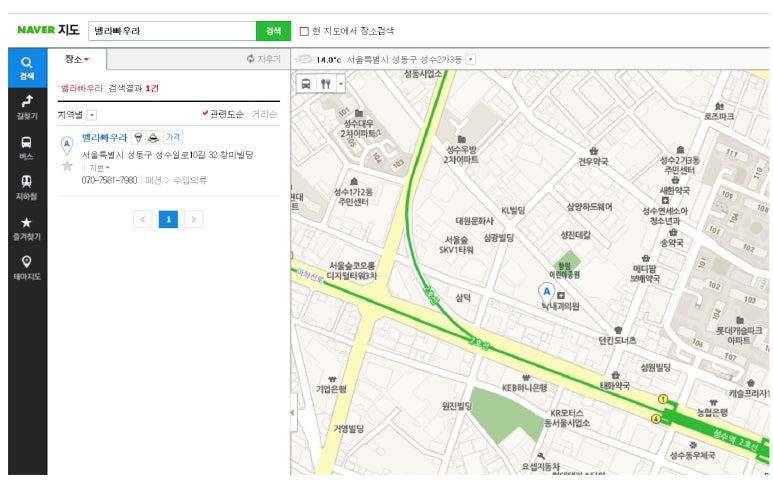Click the 성수역 exit 1 marker
Viewport: 773px width, 483px height.
(x=663, y=399)
